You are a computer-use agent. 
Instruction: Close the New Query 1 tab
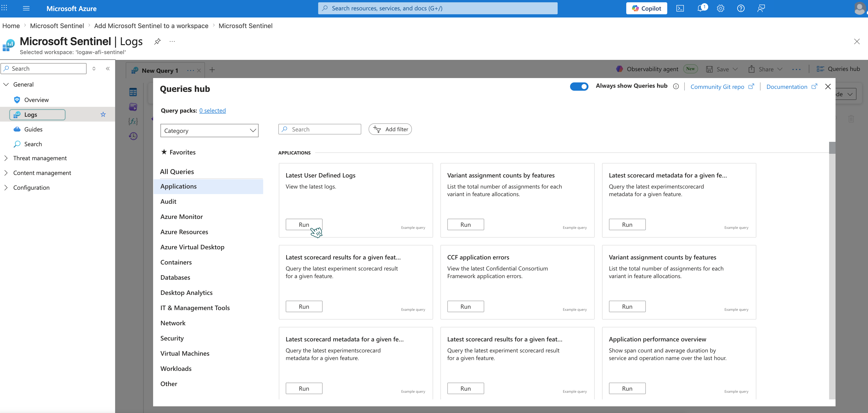(x=199, y=70)
